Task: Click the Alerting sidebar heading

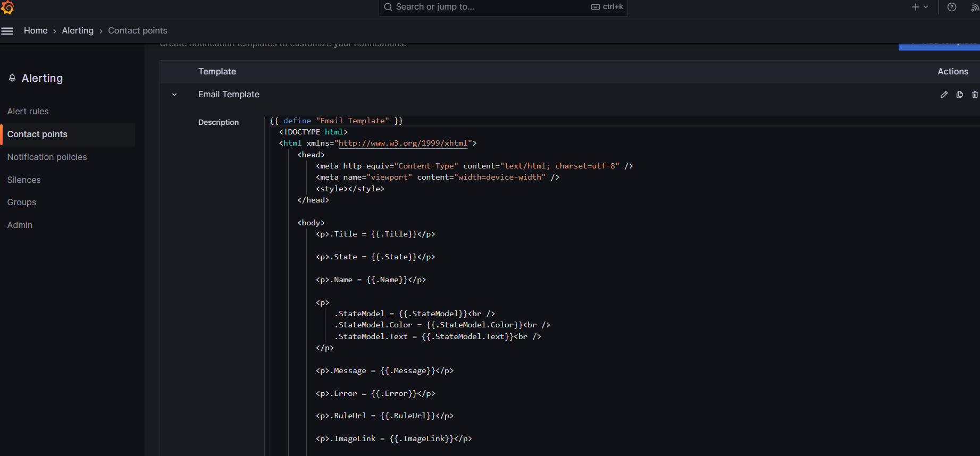Action: point(42,78)
